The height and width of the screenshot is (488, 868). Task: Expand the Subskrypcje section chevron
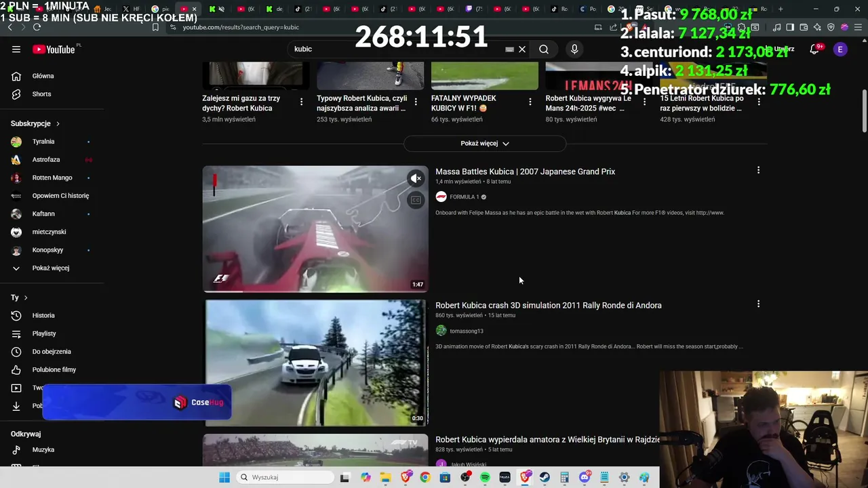coord(58,124)
